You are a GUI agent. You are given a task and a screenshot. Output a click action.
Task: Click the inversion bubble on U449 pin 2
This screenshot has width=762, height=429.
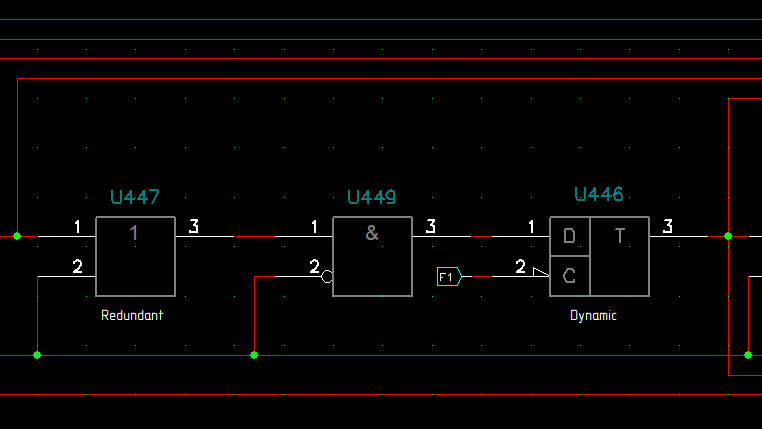tap(327, 276)
